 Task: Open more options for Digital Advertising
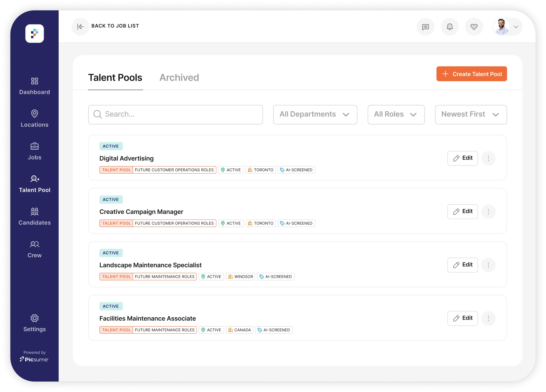click(488, 158)
